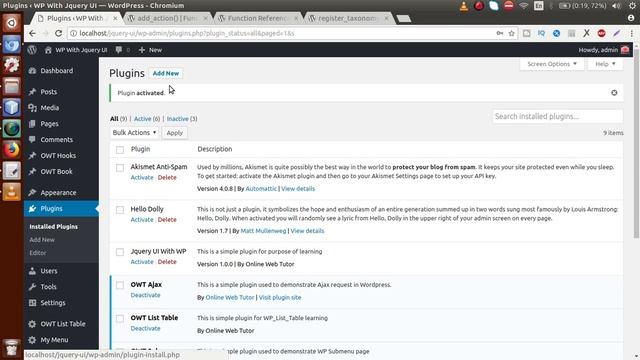Screen dimensions: 640x360
Task: Go back with the browser back arrow
Action: (x=32, y=33)
